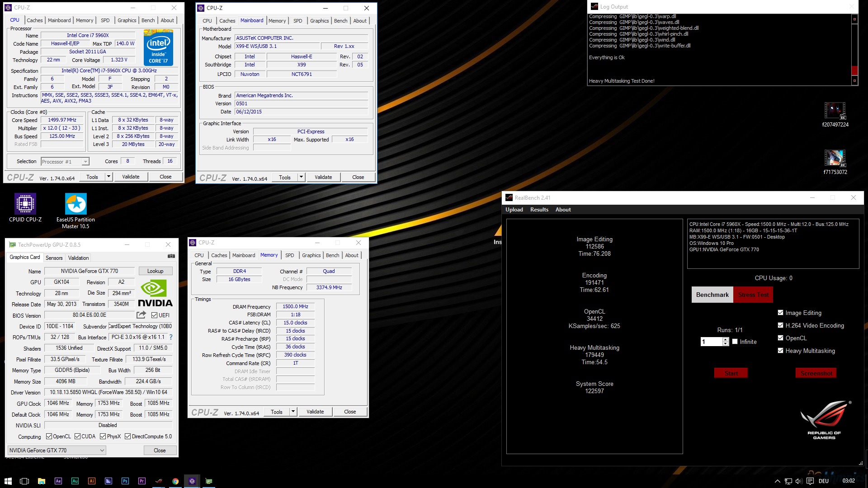Screen dimensions: 868x488
Task: Enable the Infinite runs checkbox in RealBench
Action: [x=735, y=342]
